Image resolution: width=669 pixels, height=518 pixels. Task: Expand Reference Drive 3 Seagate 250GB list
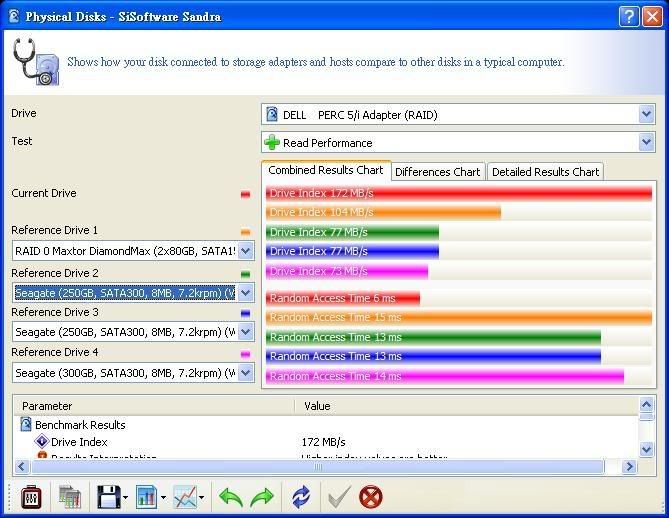click(245, 332)
